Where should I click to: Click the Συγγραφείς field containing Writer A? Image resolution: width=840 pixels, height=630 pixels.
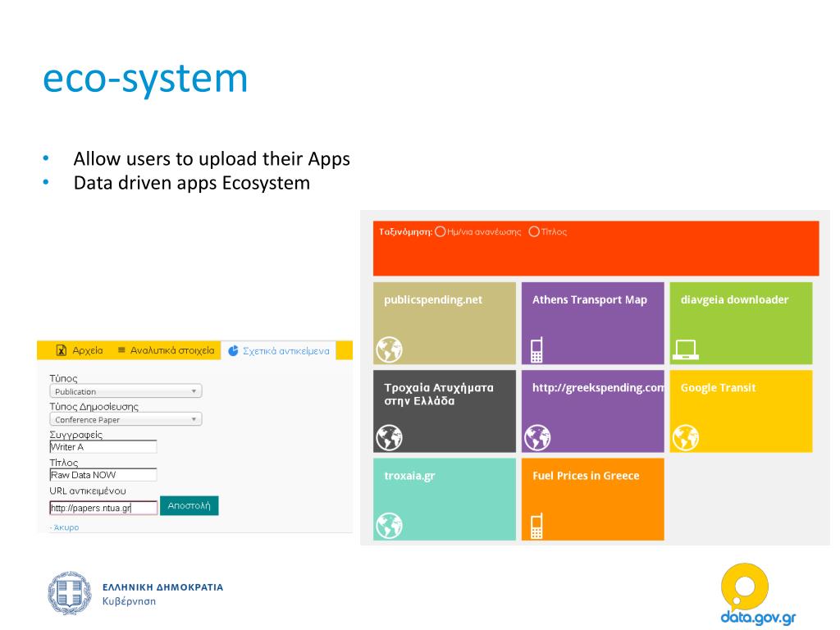click(103, 447)
